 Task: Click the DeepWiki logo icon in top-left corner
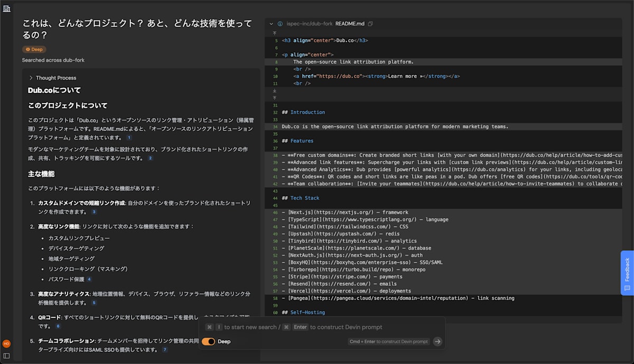6,10
